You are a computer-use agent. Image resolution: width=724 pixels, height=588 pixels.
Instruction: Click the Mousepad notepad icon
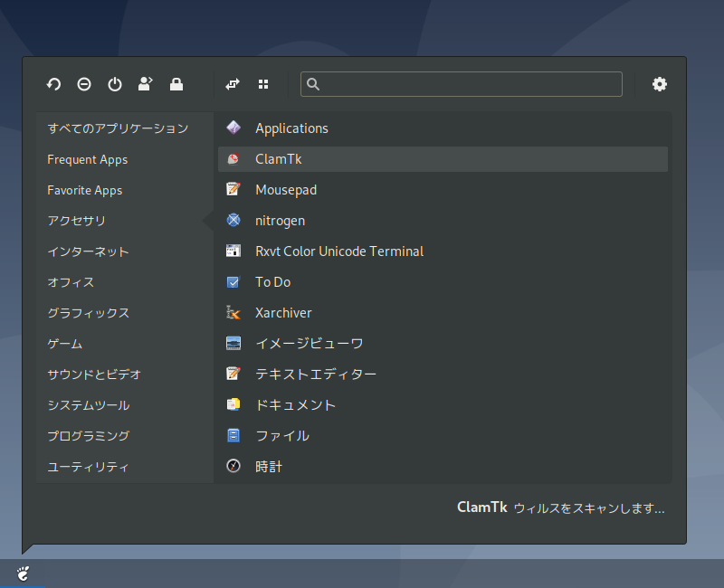point(233,189)
